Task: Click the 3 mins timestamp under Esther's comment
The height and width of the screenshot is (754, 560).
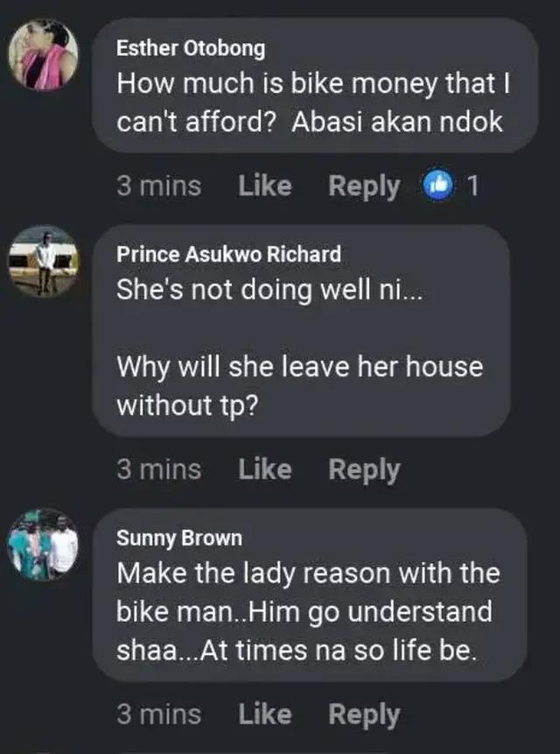Action: tap(159, 186)
